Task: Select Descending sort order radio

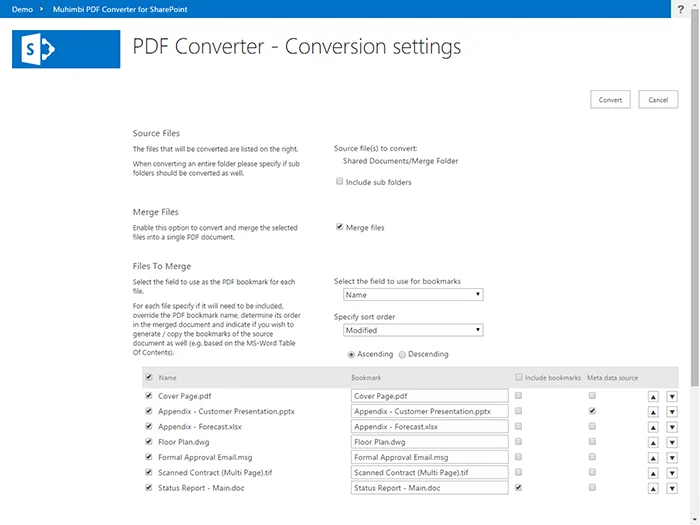Action: coord(402,354)
